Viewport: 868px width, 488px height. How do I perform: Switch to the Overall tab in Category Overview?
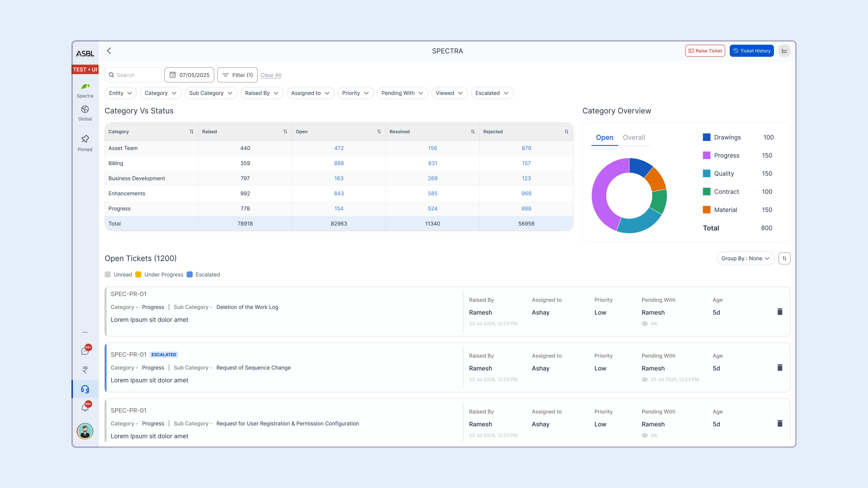(x=634, y=137)
